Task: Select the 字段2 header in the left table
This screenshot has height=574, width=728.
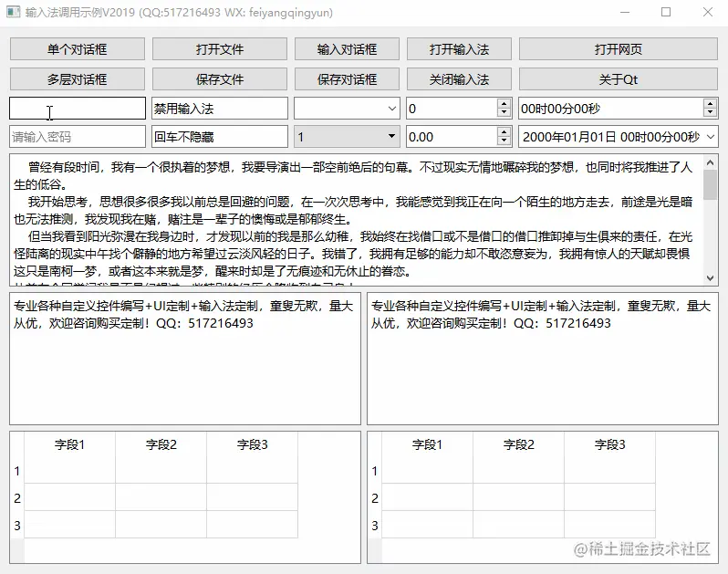Action: (x=161, y=444)
